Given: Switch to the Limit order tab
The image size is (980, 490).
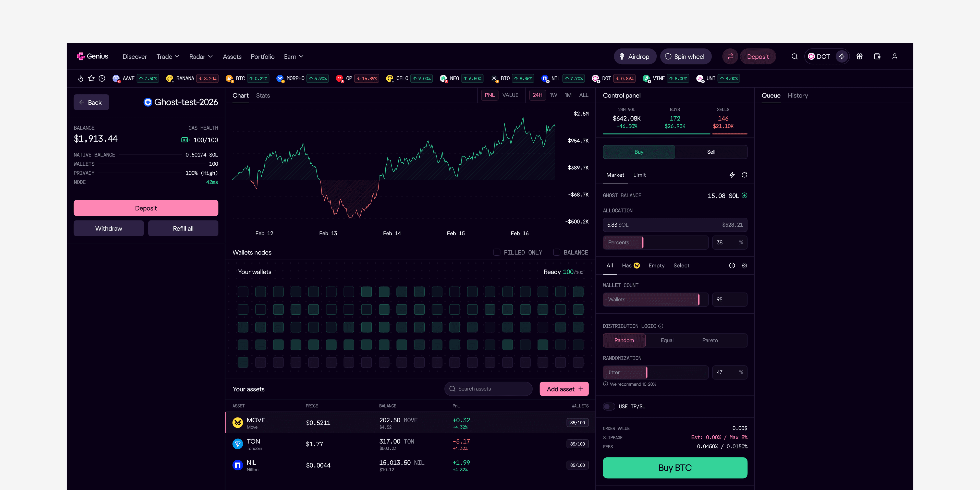Looking at the screenshot, I should (x=639, y=175).
